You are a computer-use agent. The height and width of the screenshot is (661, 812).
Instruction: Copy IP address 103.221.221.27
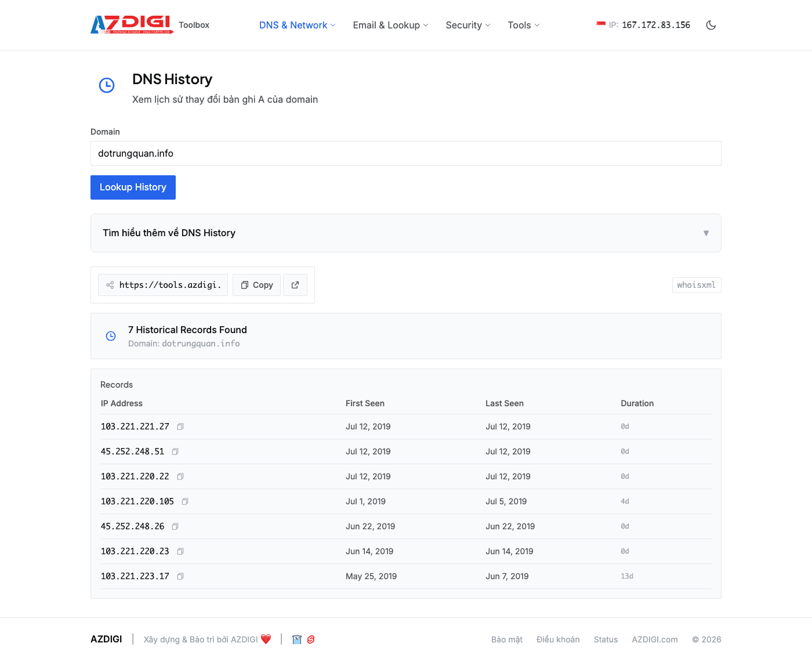180,427
